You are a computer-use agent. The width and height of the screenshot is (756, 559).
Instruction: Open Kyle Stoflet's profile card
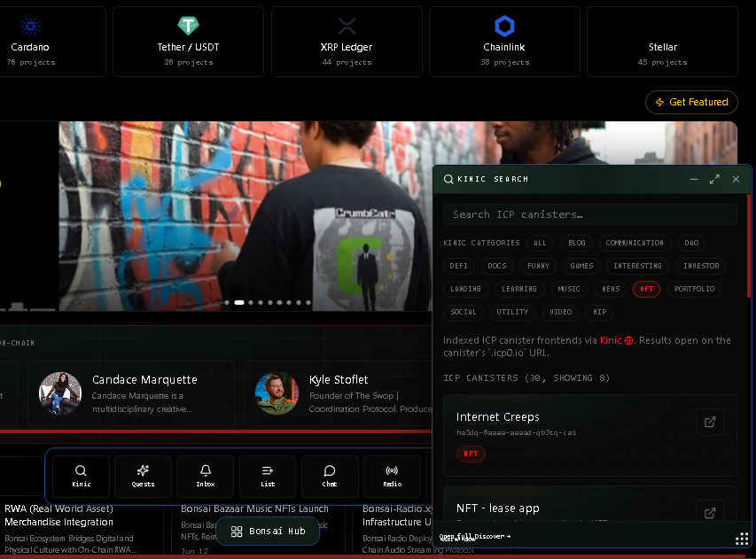tap(339, 393)
